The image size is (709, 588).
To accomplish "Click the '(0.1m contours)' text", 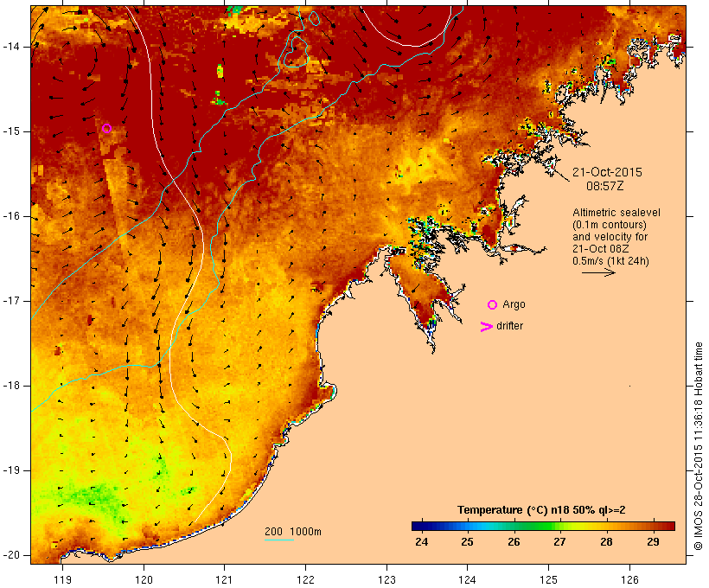I will (610, 225).
